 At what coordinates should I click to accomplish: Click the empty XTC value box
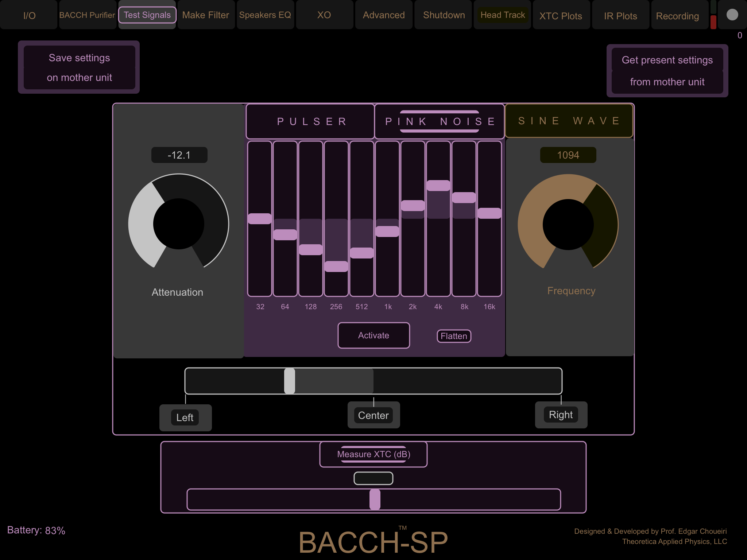click(x=373, y=478)
